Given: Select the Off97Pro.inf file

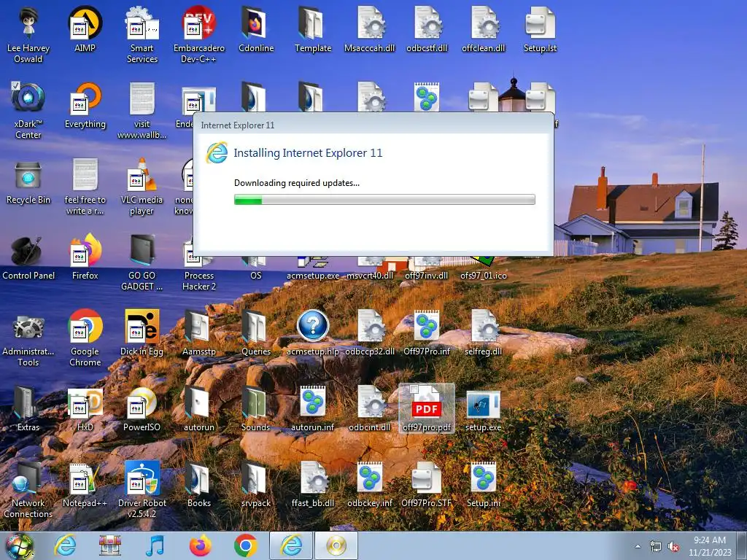Looking at the screenshot, I should point(426,333).
